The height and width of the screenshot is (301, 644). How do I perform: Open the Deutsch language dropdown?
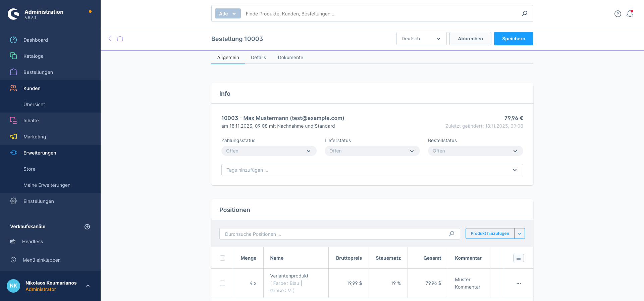point(421,39)
